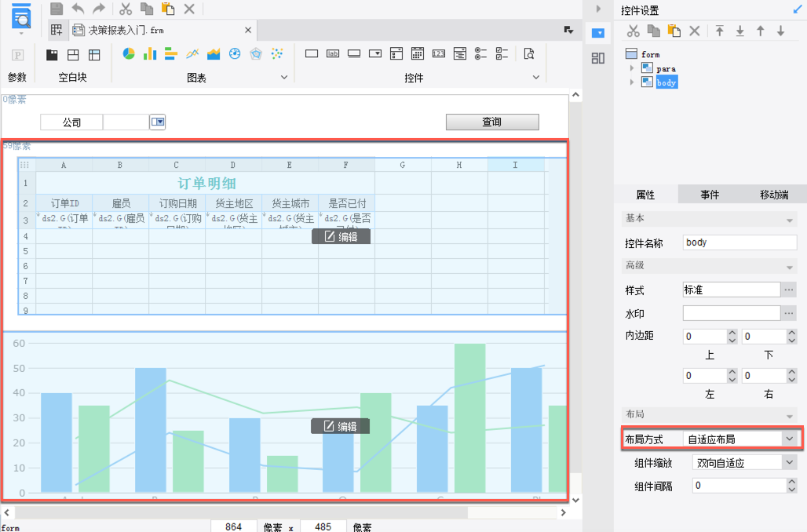Click the new template grid-plus icon

[x=57, y=30]
